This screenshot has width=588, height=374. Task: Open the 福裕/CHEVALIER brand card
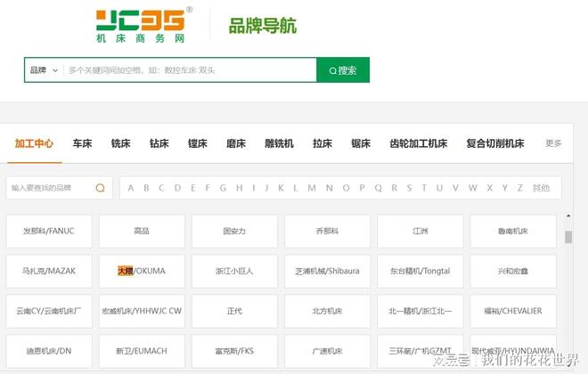click(x=513, y=311)
